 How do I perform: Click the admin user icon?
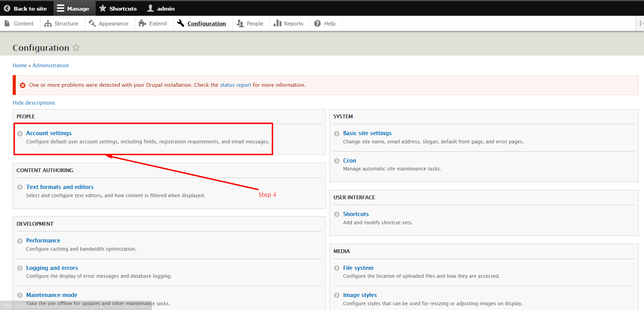(x=150, y=8)
